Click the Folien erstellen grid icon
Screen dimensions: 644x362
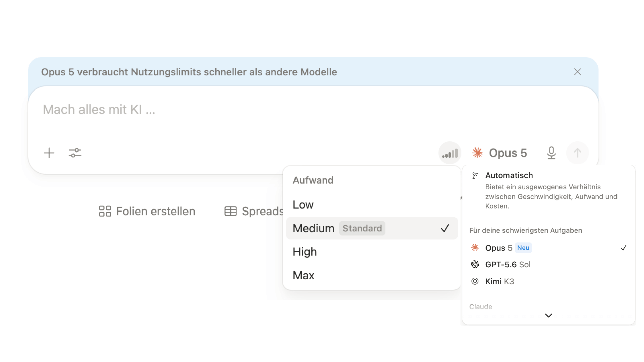point(105,211)
